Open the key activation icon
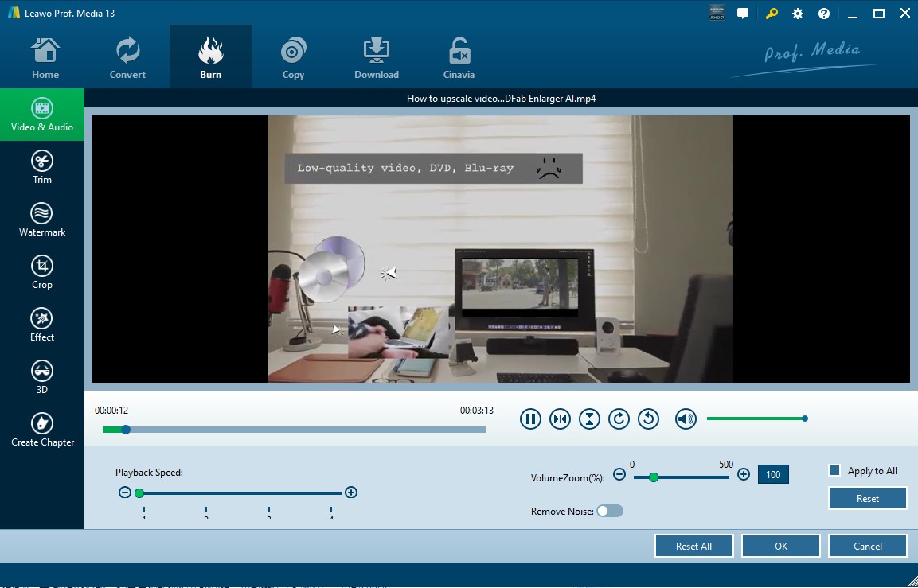This screenshot has height=588, width=918. (x=771, y=14)
